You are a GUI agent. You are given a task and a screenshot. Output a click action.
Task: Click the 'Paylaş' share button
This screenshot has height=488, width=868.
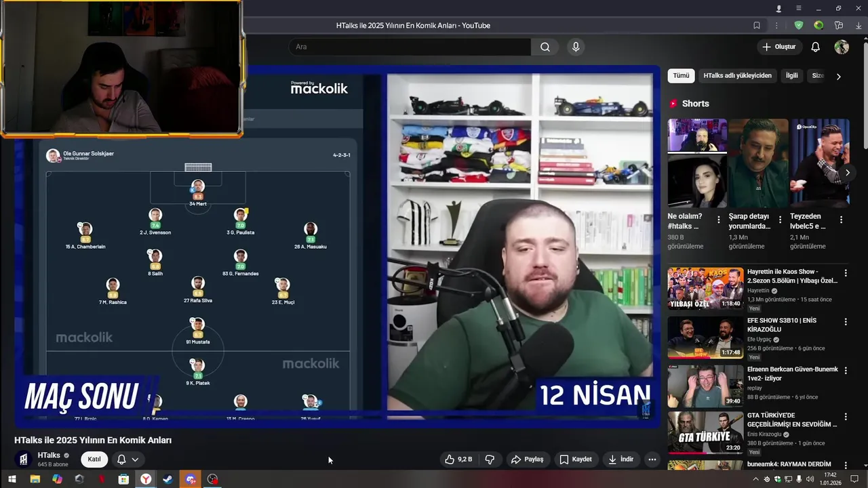[x=528, y=460]
